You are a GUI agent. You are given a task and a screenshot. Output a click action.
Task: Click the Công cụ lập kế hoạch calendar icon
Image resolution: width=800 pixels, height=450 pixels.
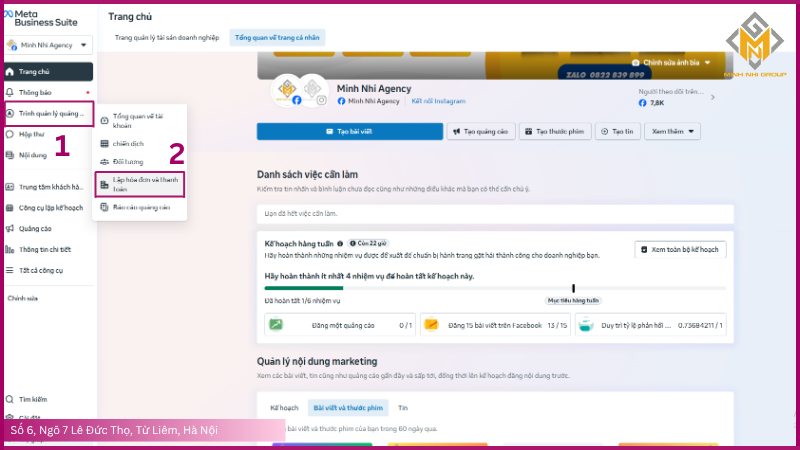tap(10, 208)
